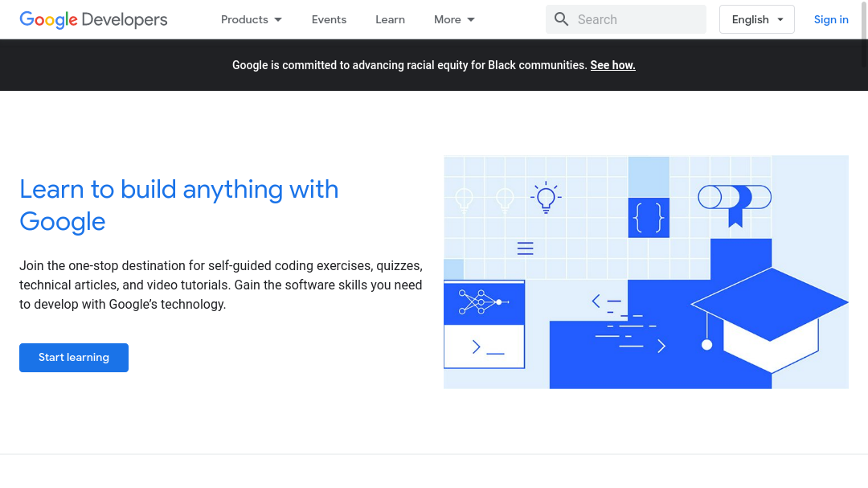868x488 pixels.
Task: Click the neural network diagram icon
Action: [x=483, y=302]
